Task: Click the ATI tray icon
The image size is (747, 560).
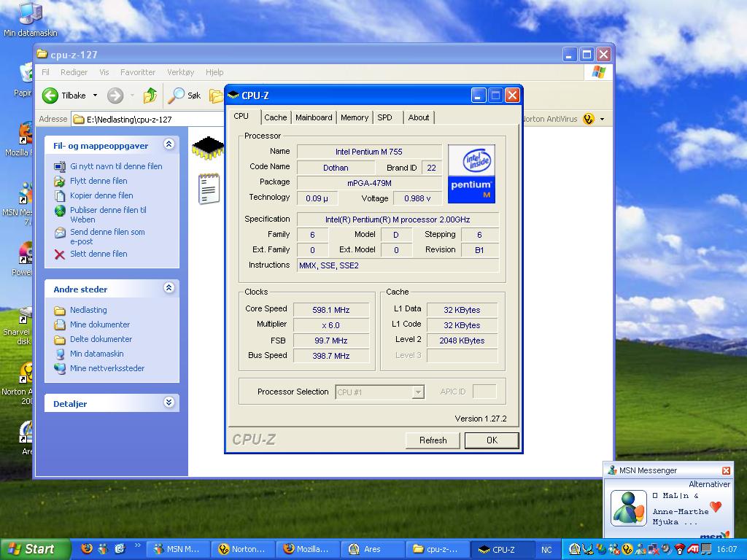Action: [692, 549]
